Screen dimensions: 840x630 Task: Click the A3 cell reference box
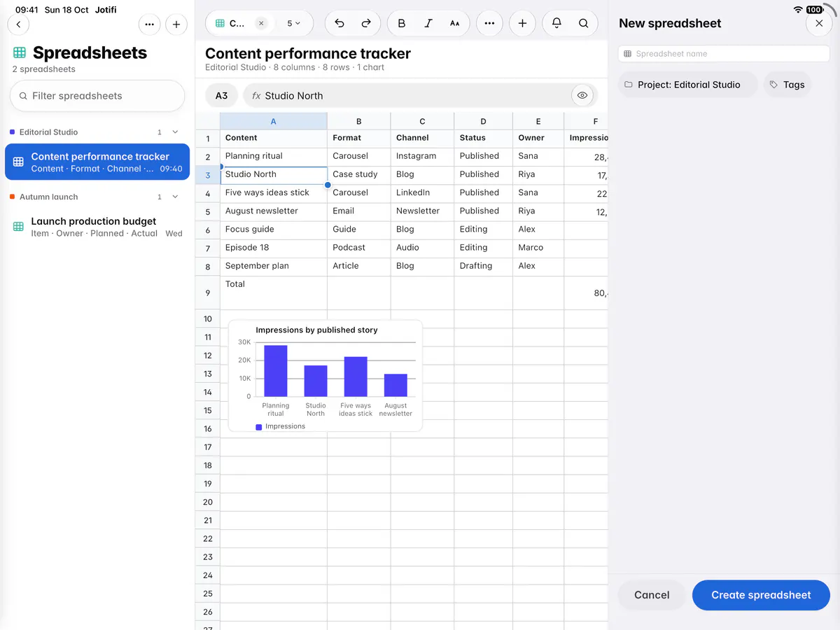[221, 96]
